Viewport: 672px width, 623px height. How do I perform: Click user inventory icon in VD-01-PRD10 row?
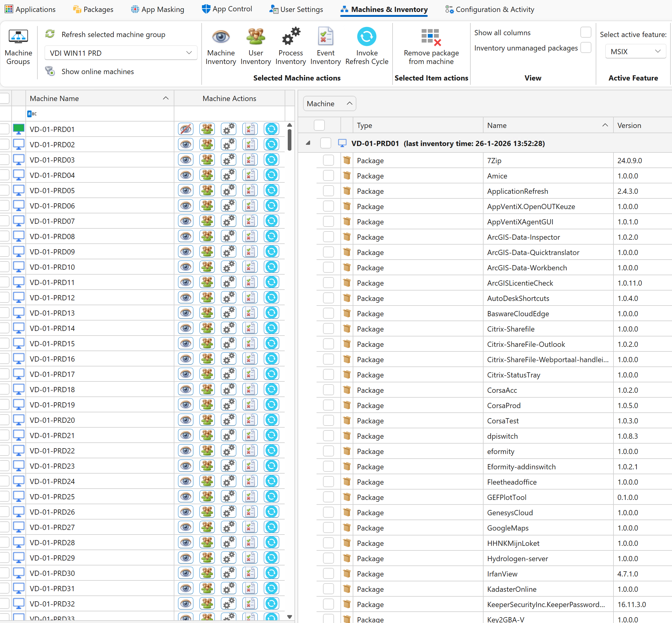pos(207,267)
